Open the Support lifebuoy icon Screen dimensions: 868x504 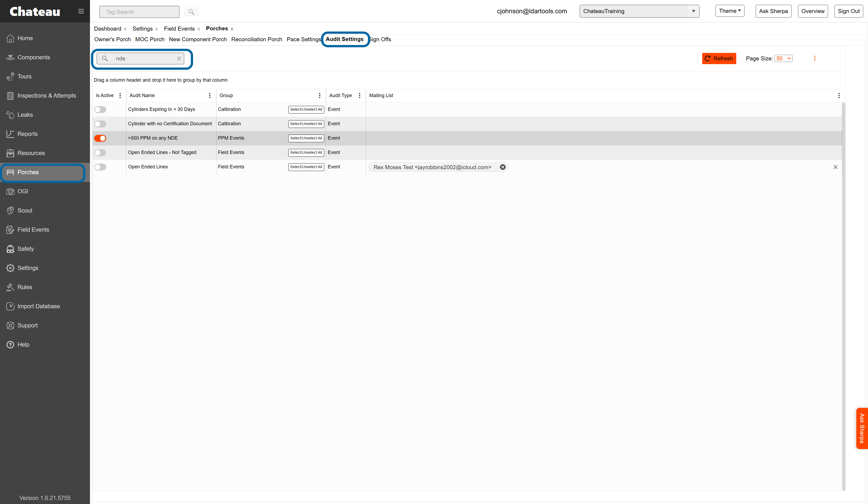10,325
